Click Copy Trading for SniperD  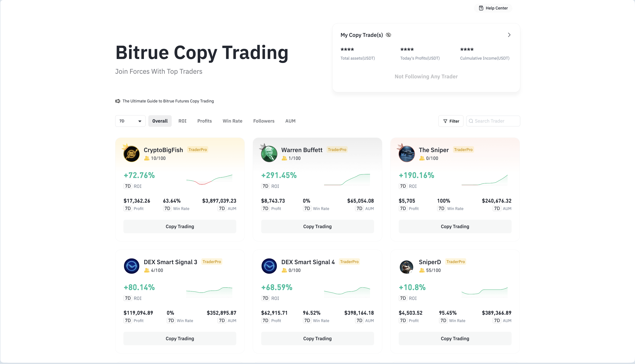coord(455,339)
